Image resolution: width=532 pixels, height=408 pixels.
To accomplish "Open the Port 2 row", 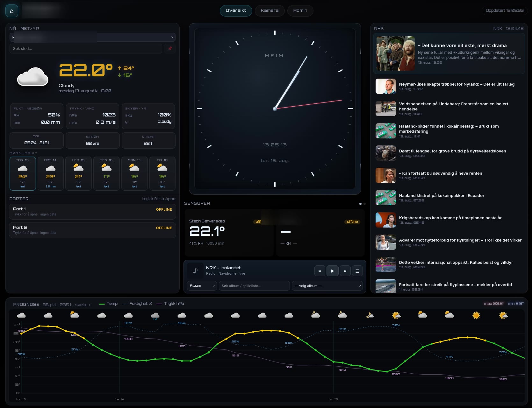I will pos(92,230).
